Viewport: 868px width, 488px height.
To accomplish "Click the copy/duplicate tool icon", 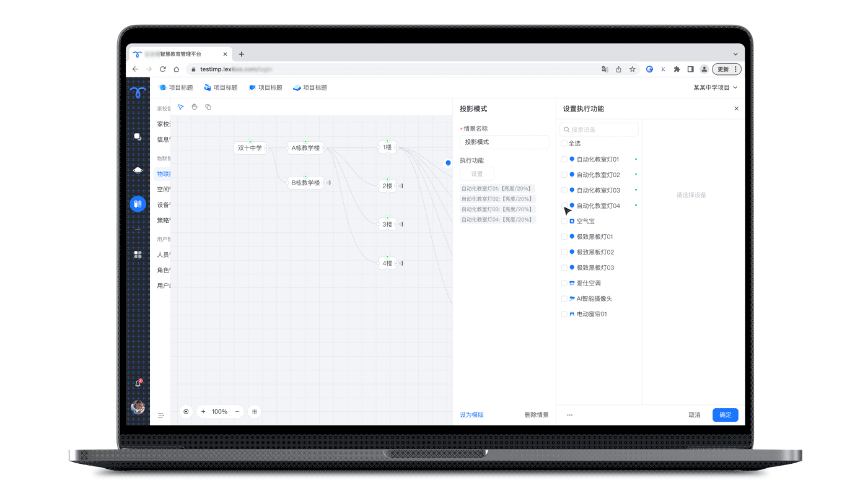I will click(x=208, y=107).
